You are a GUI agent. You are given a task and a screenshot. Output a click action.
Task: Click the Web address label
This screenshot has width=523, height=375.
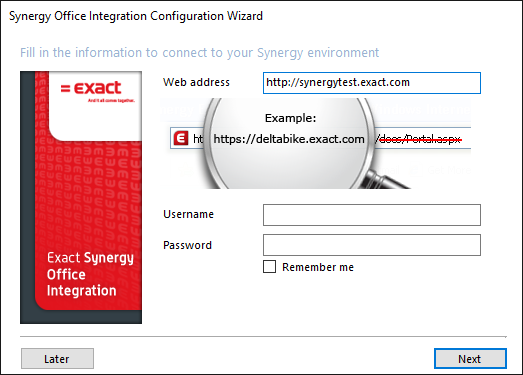[196, 82]
